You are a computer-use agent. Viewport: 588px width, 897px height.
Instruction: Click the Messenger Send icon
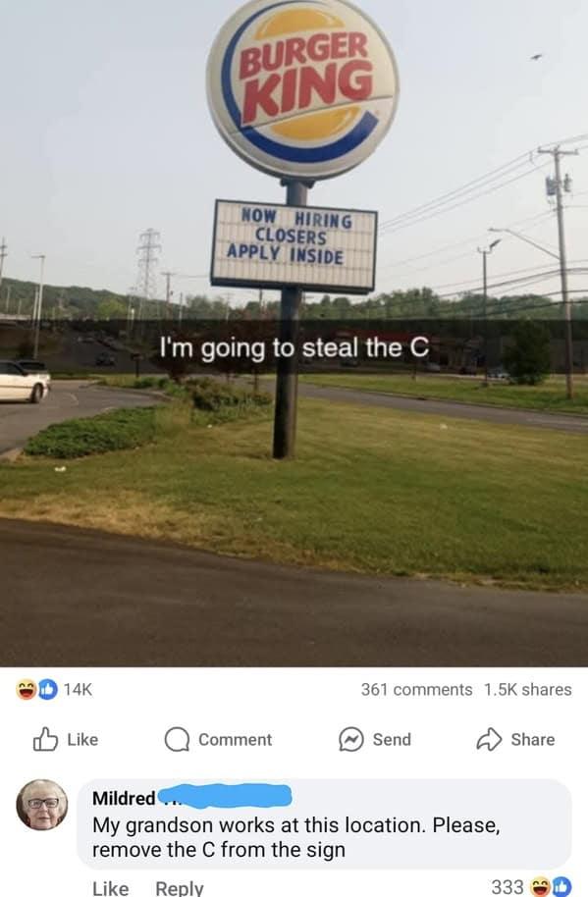pyautogui.click(x=351, y=739)
